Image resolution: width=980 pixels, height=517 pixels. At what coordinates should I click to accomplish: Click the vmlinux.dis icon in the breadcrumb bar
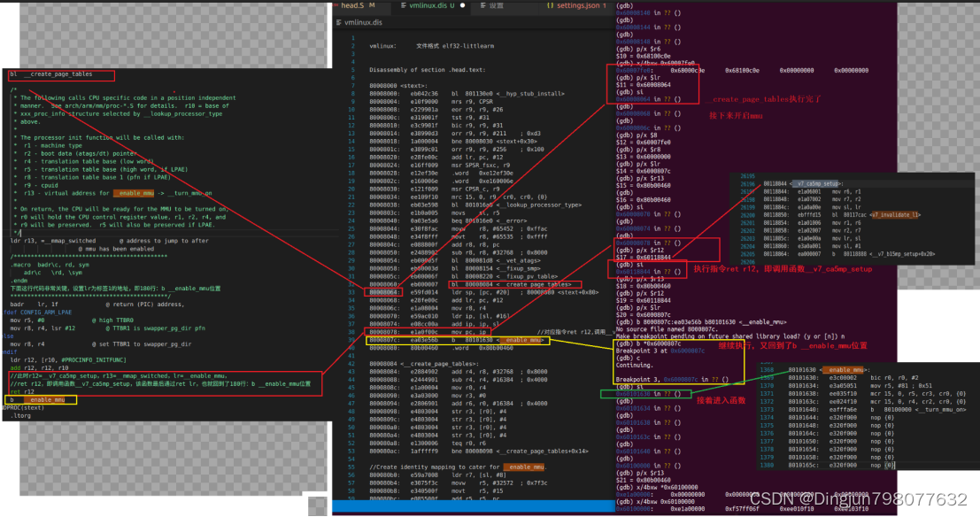pos(338,22)
